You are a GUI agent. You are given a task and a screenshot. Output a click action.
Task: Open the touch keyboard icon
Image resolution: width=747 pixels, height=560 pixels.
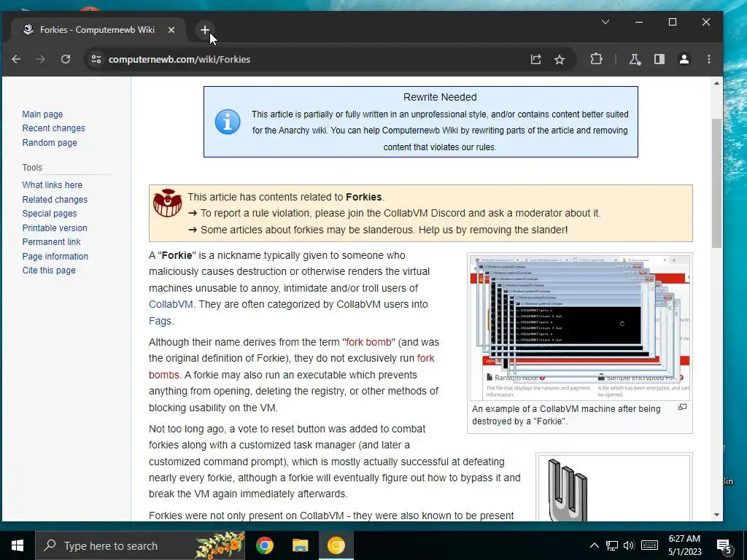(649, 545)
